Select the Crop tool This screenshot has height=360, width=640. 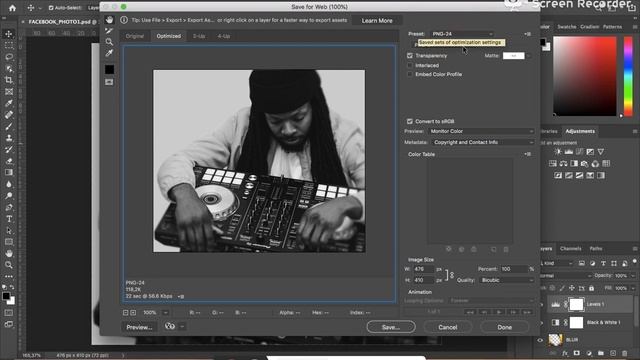click(9, 80)
